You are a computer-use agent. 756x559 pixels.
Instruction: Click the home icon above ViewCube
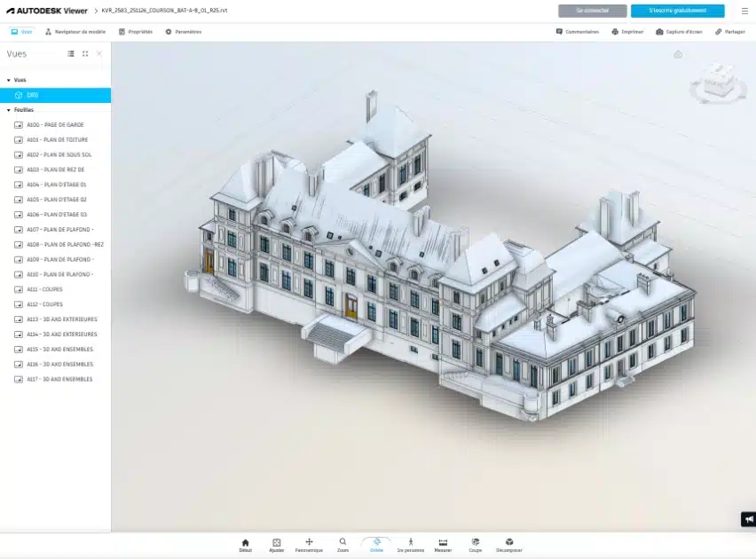pos(678,54)
